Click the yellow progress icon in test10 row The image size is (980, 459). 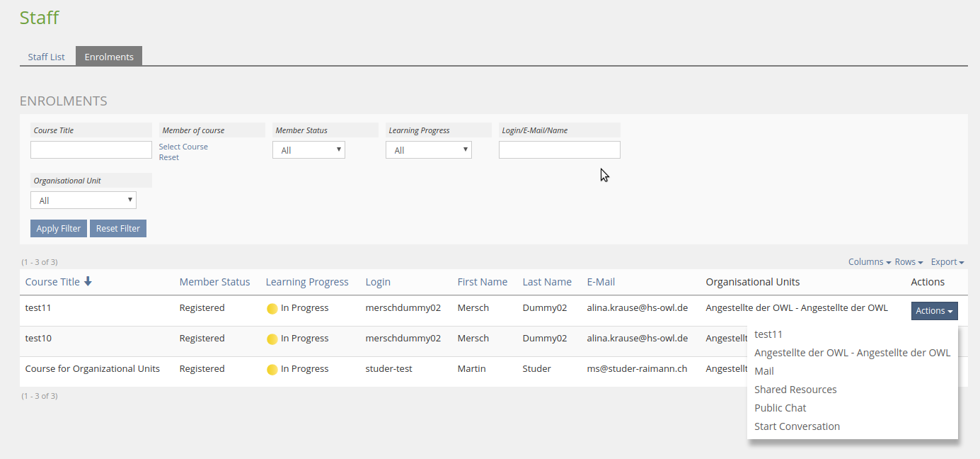tap(272, 339)
